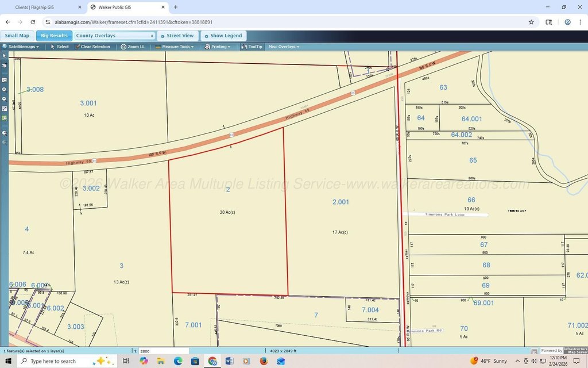
Task: Toggle Street View mode
Action: click(x=177, y=36)
